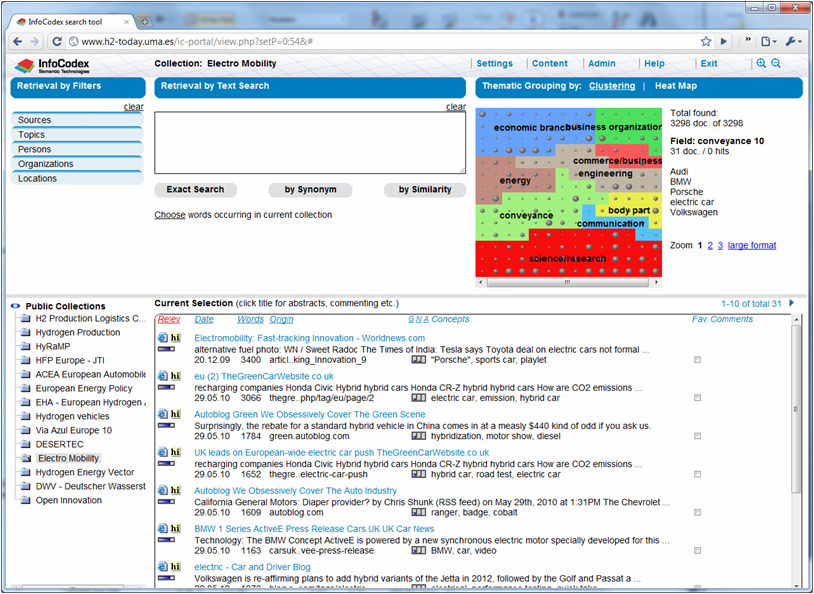Open the concepts book icon for Electromobility row

[x=418, y=360]
